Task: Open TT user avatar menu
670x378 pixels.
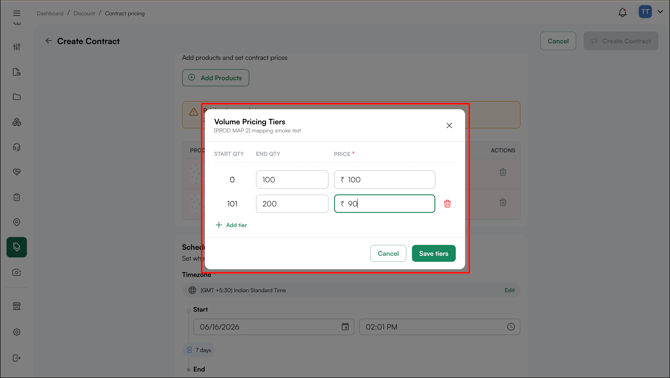Action: click(x=645, y=12)
